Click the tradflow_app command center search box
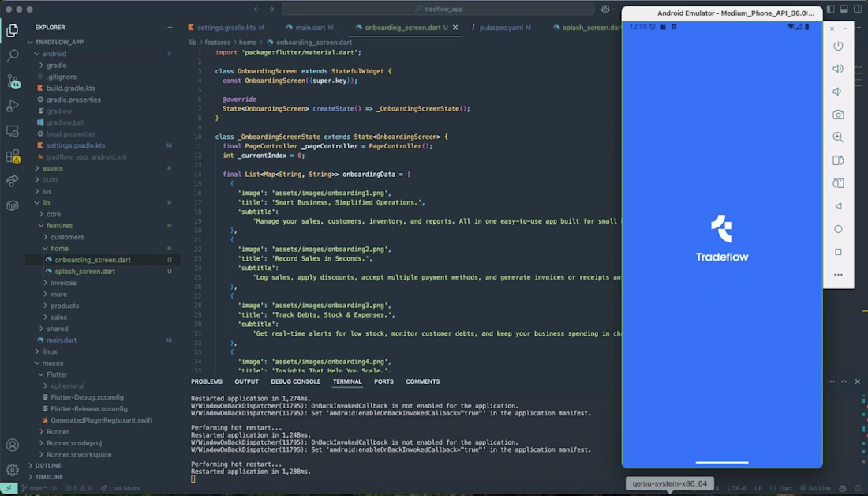Image resolution: width=868 pixels, height=496 pixels. 439,9
